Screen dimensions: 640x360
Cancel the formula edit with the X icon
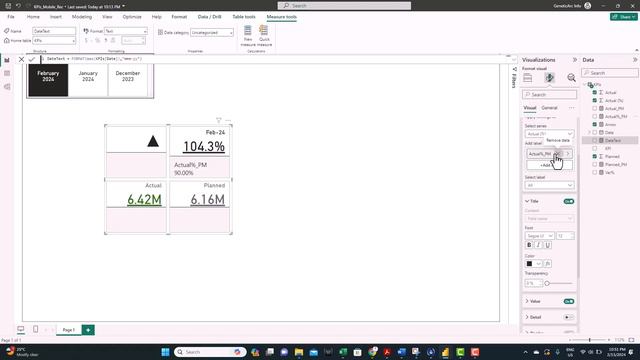click(22, 59)
